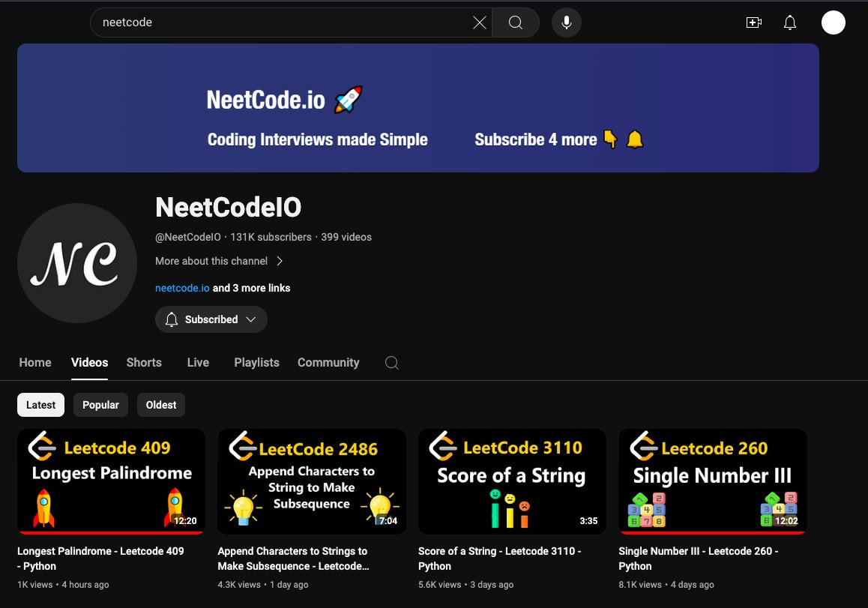
Task: Open title Single Number III - Leetcode 260
Action: 698,559
